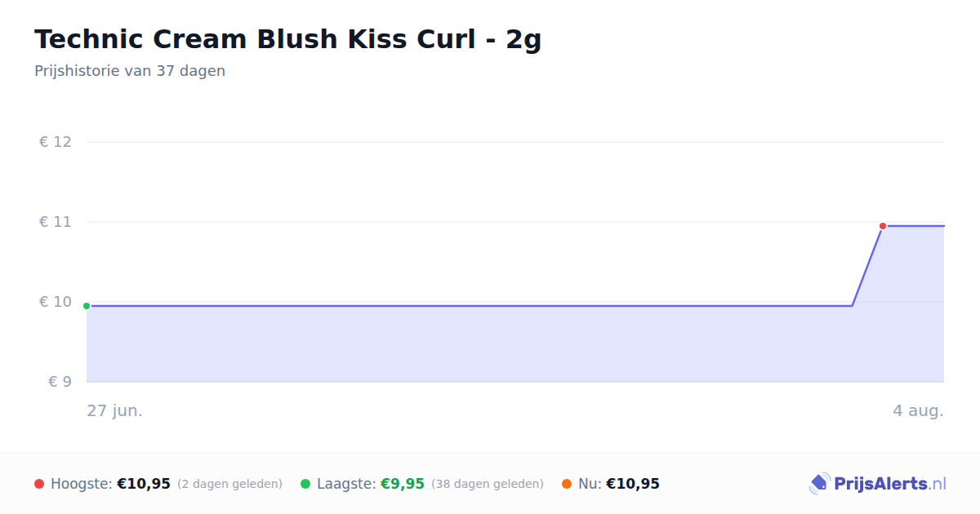Click the € 10 axis label
980x514 pixels.
(x=56, y=302)
